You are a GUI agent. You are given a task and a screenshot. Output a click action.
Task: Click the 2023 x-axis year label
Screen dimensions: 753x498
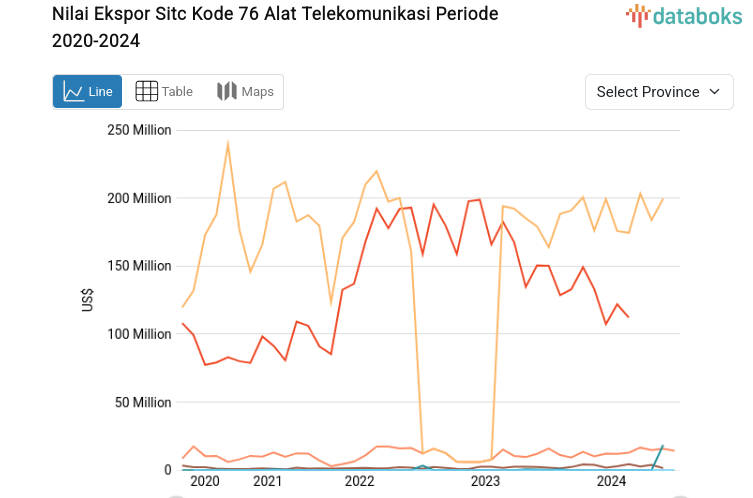click(485, 481)
